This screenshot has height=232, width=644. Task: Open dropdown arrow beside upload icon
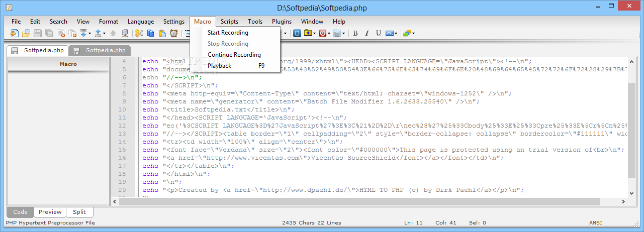pos(104,33)
